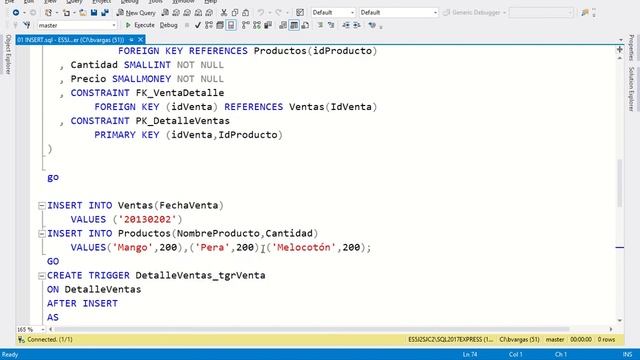Open the document tab list dropdown arrow
This screenshot has height=360, width=640.
pos(621,40)
